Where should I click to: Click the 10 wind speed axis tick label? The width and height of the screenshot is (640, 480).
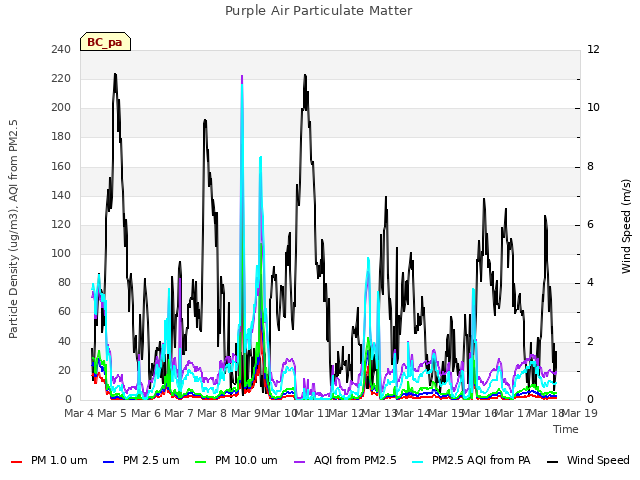(593, 108)
